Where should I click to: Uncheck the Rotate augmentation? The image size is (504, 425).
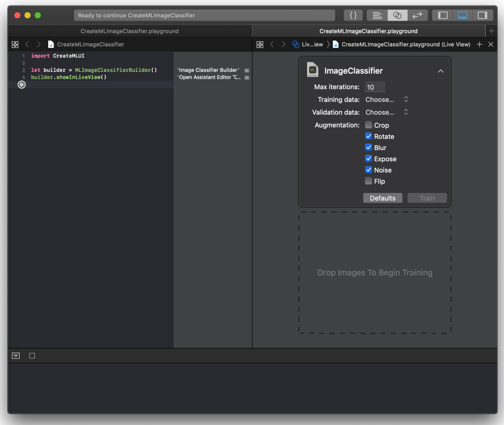[x=368, y=136]
